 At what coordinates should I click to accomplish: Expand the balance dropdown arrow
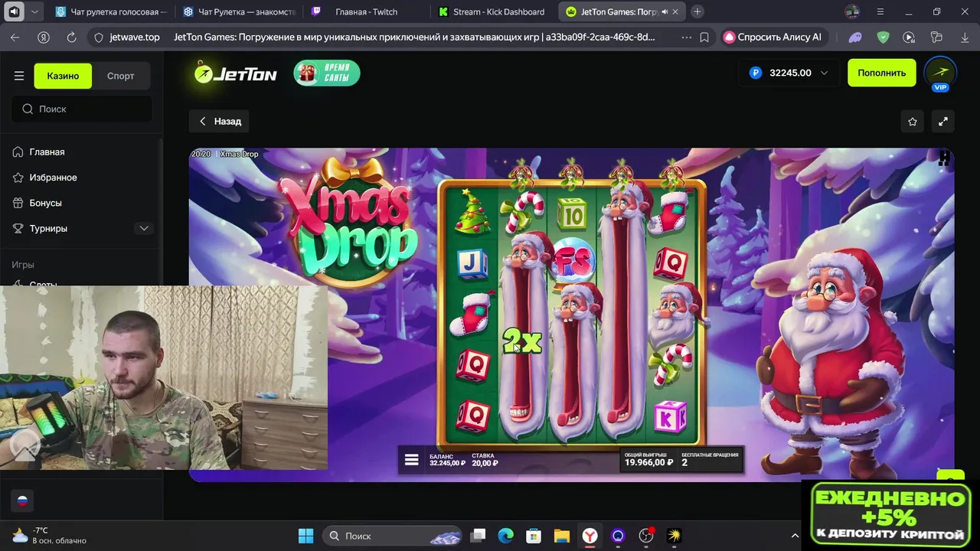[x=824, y=73]
